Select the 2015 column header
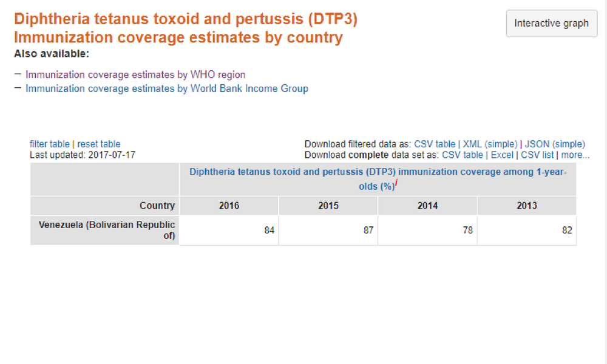 click(x=328, y=206)
